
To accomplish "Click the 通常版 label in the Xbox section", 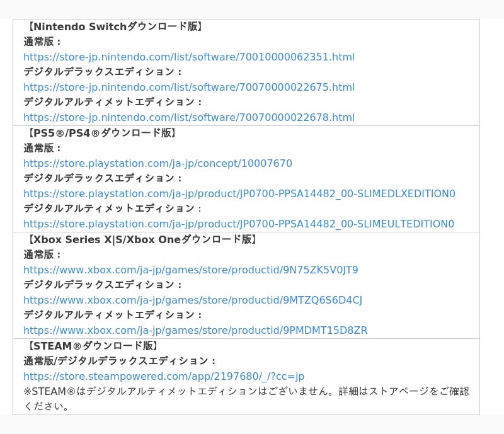I will click(x=42, y=254).
